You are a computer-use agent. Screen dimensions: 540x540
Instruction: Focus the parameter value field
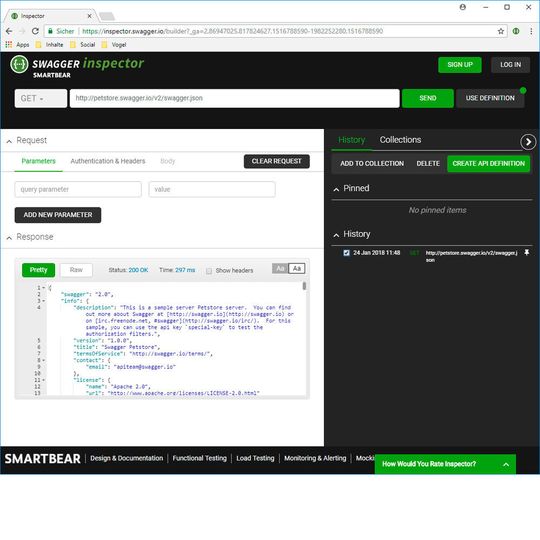pos(212,189)
